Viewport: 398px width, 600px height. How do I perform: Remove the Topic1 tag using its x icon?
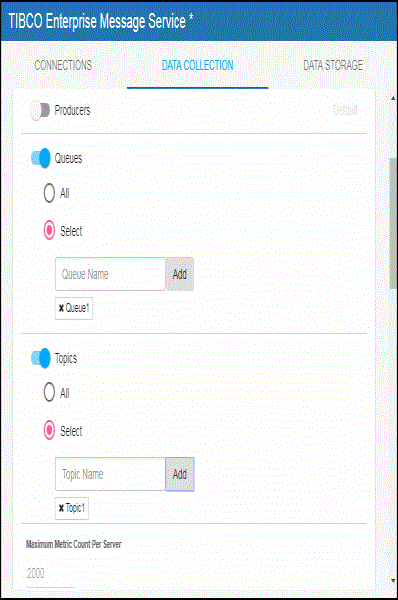pyautogui.click(x=61, y=508)
